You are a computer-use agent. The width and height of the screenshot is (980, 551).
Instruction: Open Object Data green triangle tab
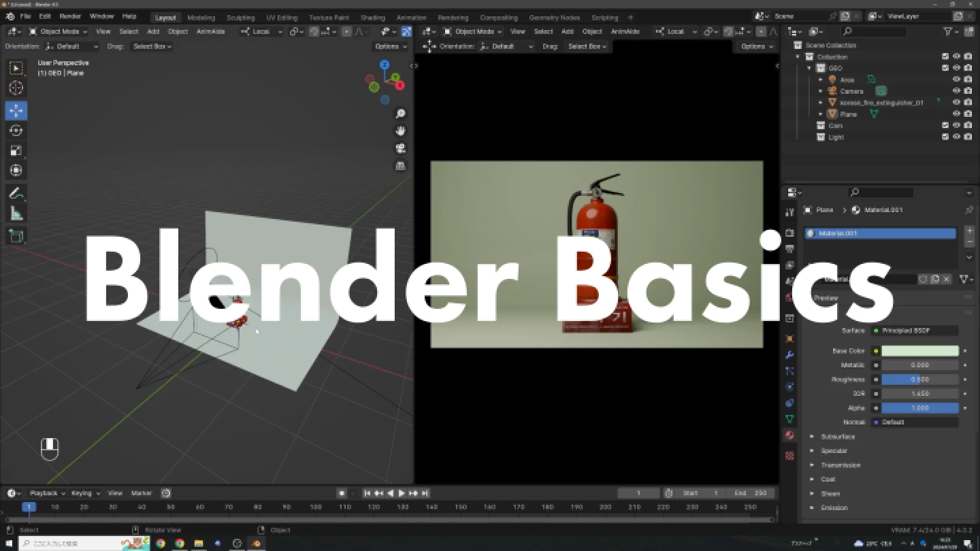(x=789, y=419)
